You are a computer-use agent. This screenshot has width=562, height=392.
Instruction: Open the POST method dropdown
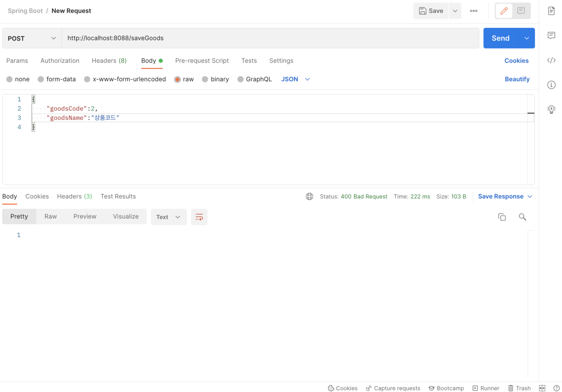[32, 38]
